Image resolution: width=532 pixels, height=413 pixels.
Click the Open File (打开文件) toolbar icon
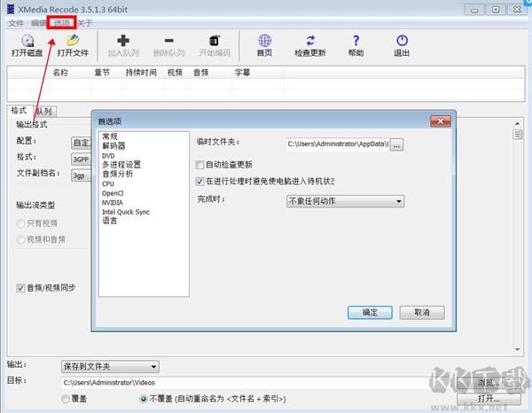[x=73, y=41]
